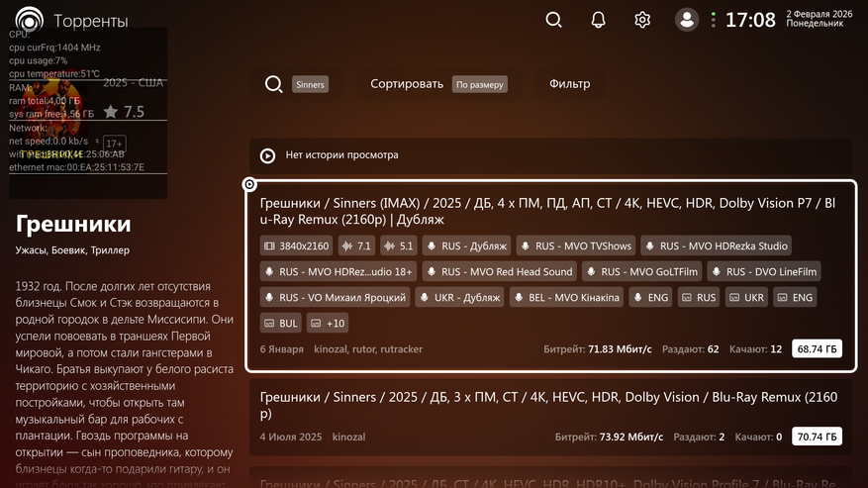
Task: Open the Lampa logo menu
Action: [x=29, y=20]
